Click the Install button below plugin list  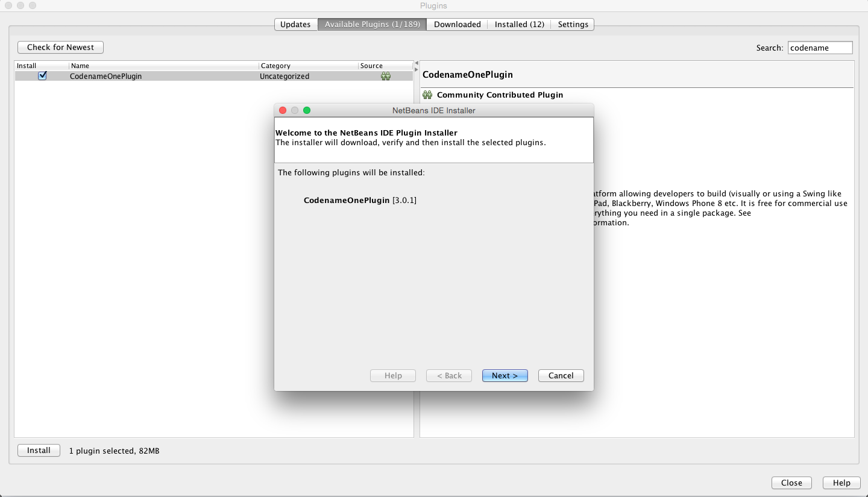tap(39, 451)
